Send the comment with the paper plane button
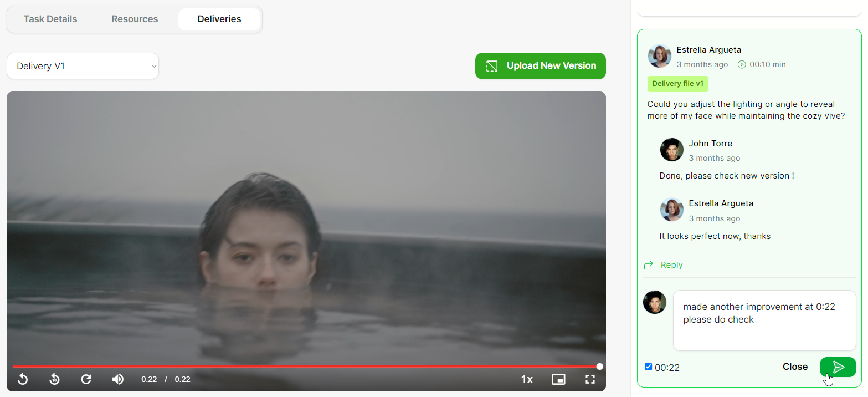868x397 pixels. [x=838, y=367]
